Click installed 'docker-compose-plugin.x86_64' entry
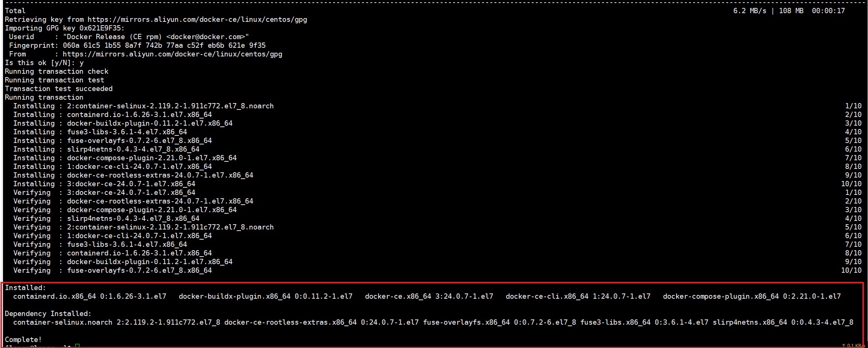Screen dimensions: 868x348 [752, 296]
